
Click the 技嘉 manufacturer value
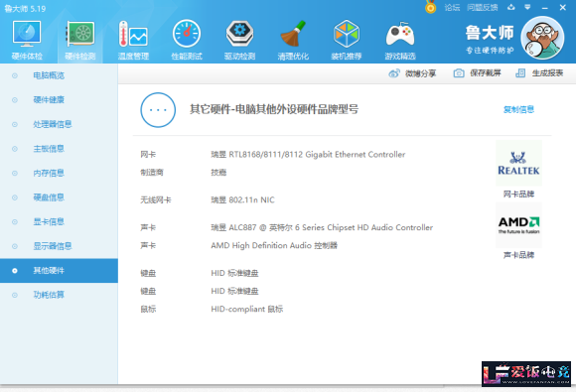point(218,173)
